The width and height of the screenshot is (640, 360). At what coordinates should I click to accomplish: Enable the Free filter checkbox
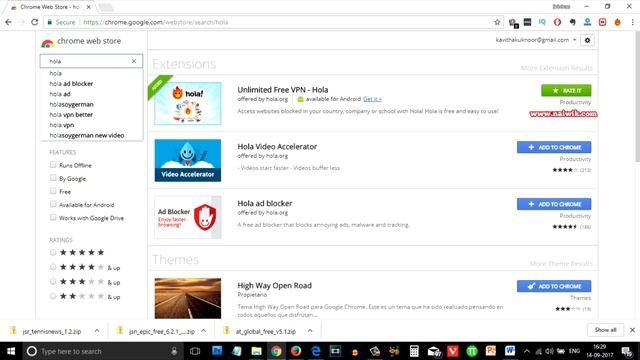[x=53, y=191]
